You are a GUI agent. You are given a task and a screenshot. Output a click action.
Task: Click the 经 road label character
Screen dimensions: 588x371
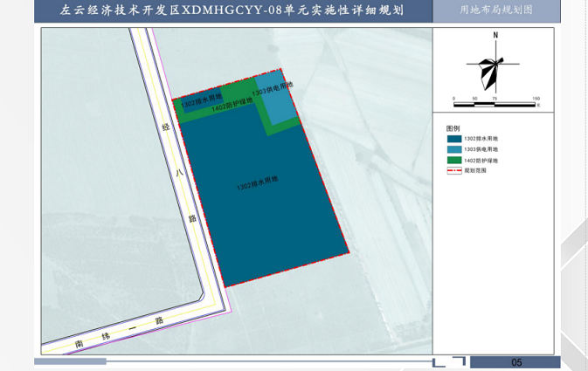(163, 127)
